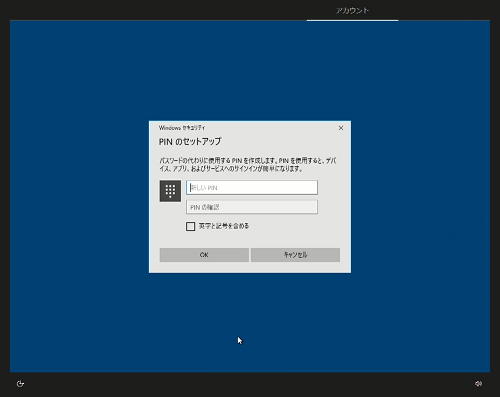This screenshot has width=500, height=397.
Task: Select the アカウント tab
Action: (352, 10)
